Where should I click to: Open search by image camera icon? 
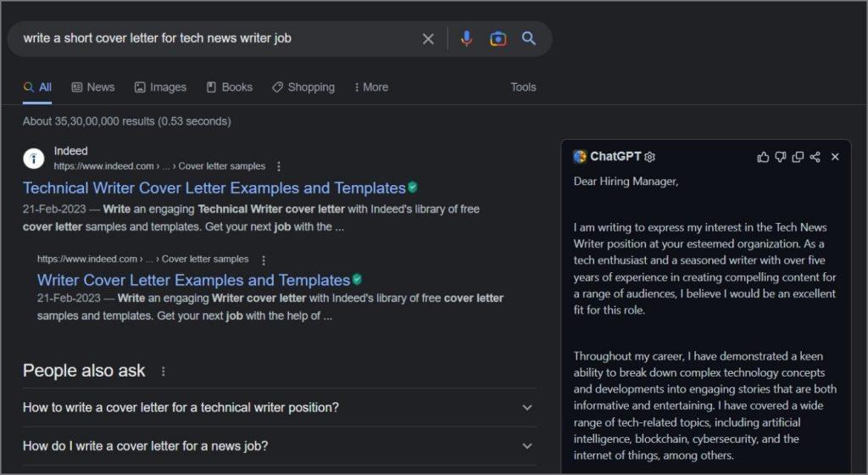pos(498,39)
